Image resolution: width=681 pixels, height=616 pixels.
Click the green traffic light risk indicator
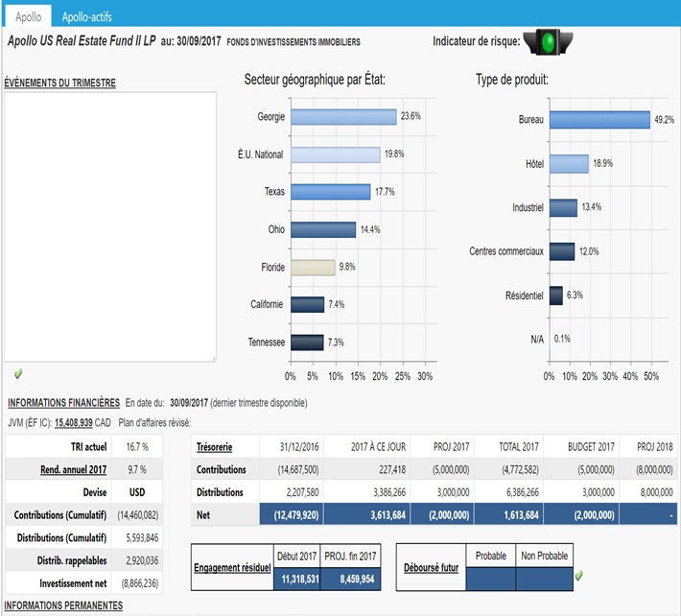point(550,40)
